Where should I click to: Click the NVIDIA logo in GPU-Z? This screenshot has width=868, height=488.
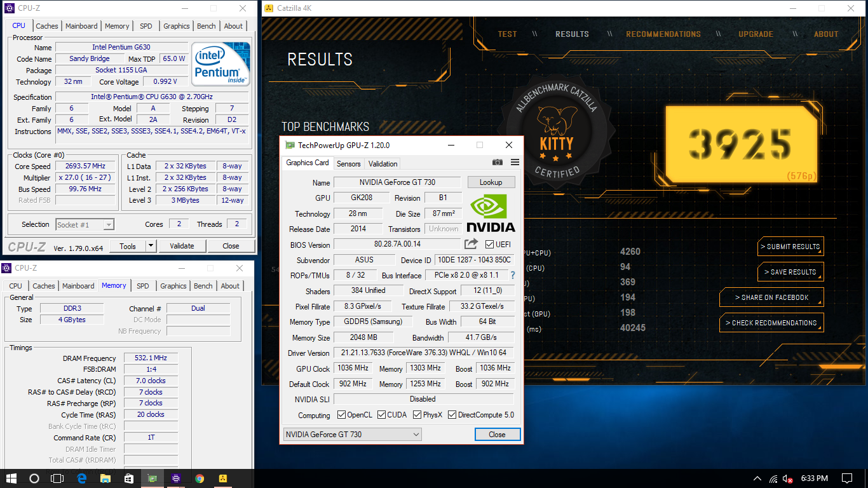[x=491, y=213]
